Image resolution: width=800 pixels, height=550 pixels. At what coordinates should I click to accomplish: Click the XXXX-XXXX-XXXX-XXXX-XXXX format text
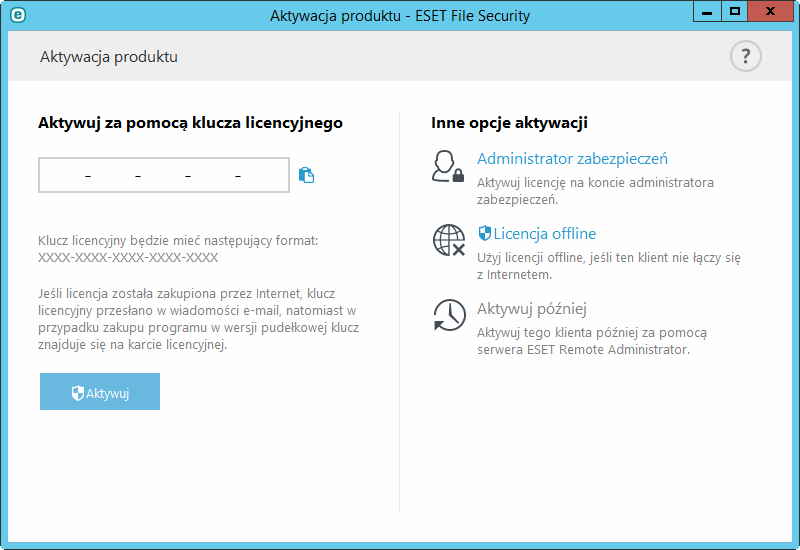pos(128,258)
